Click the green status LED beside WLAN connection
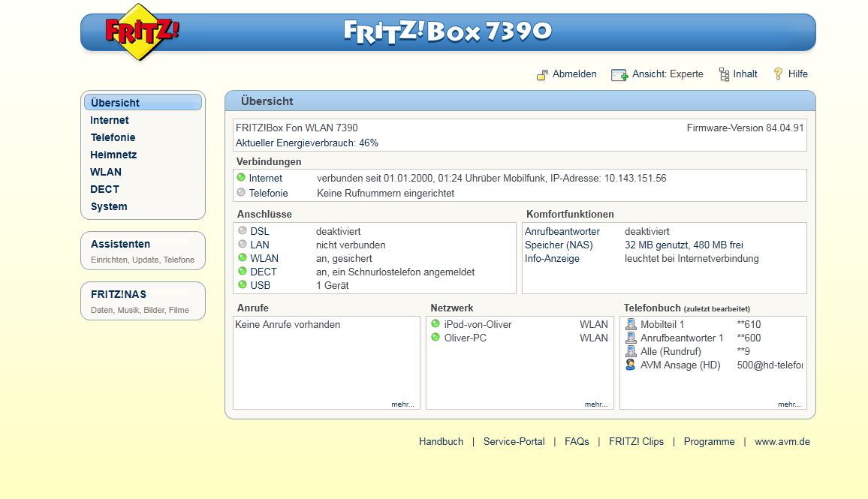Image resolution: width=868 pixels, height=499 pixels. click(x=243, y=258)
